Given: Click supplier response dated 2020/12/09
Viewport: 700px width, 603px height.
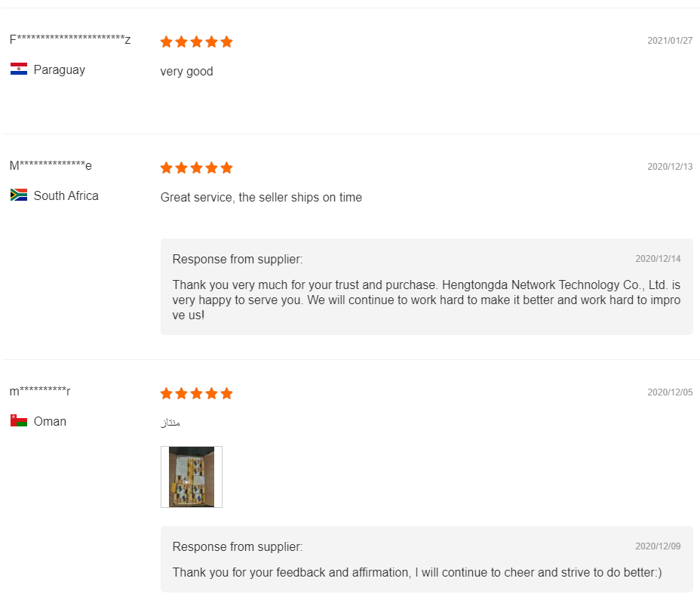Looking at the screenshot, I should click(416, 572).
